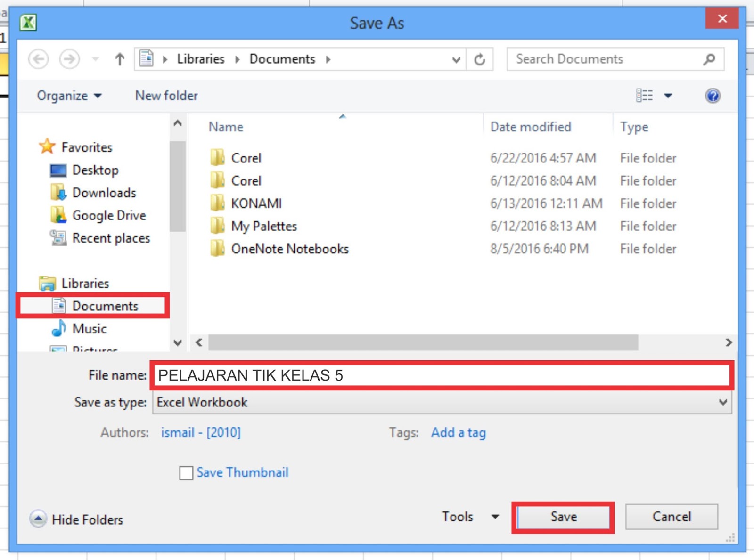Close the Save As dialog
Viewport: 754px width, 560px height.
point(722,18)
